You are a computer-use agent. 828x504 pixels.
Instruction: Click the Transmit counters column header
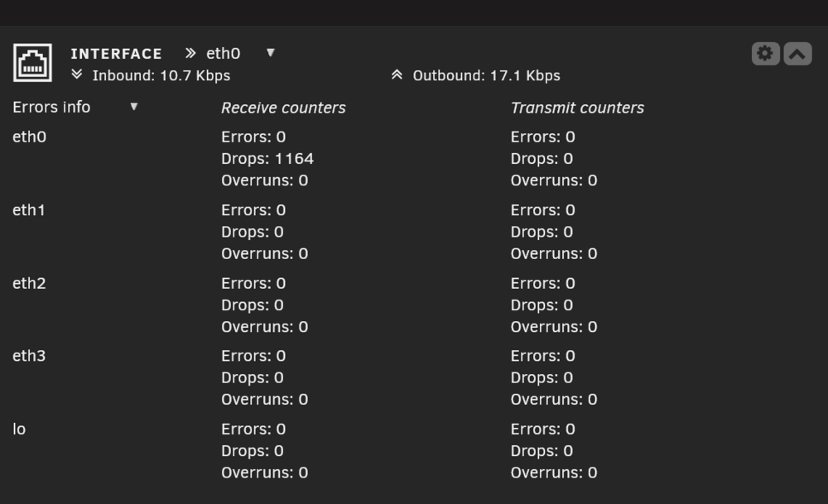pyautogui.click(x=577, y=108)
